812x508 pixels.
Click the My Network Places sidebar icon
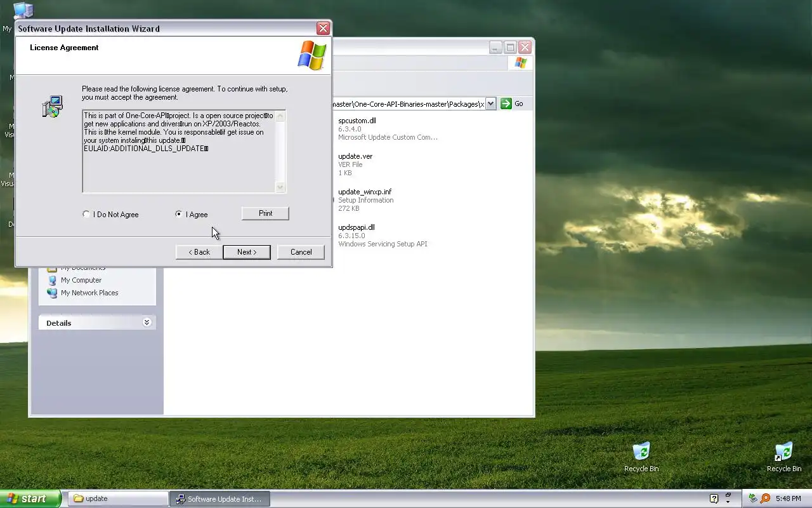52,293
